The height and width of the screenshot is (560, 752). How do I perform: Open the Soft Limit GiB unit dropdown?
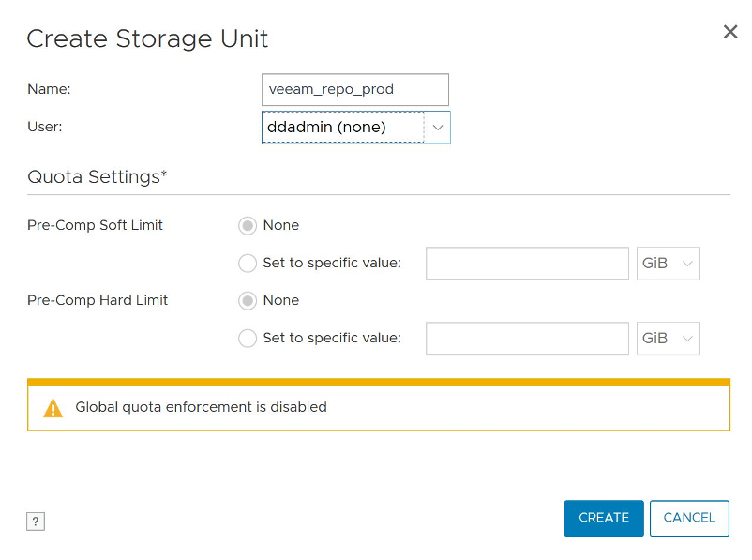tap(668, 263)
